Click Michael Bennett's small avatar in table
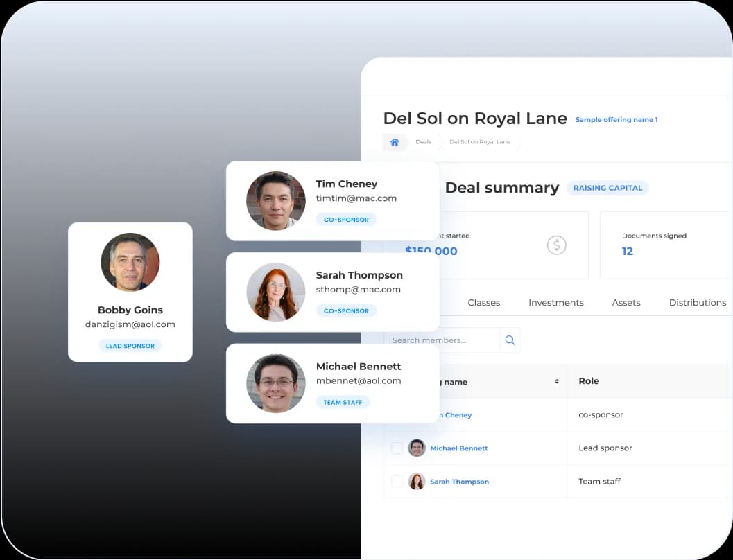Screen dimensions: 733x560 click(x=417, y=448)
